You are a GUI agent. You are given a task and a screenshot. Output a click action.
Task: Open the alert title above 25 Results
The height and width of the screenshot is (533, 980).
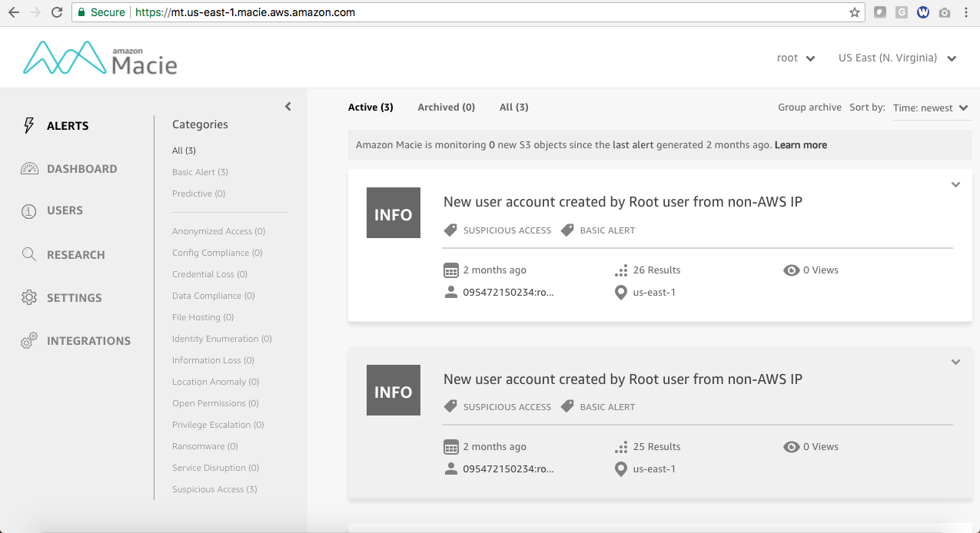click(623, 379)
